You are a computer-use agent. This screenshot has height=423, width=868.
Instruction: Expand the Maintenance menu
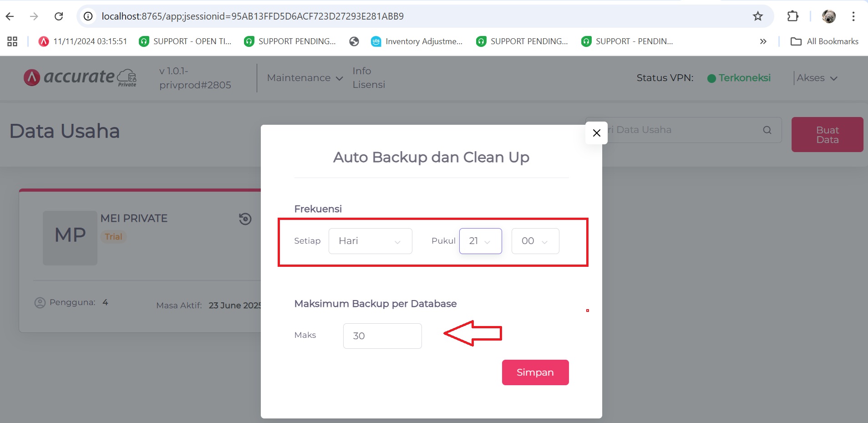coord(305,78)
